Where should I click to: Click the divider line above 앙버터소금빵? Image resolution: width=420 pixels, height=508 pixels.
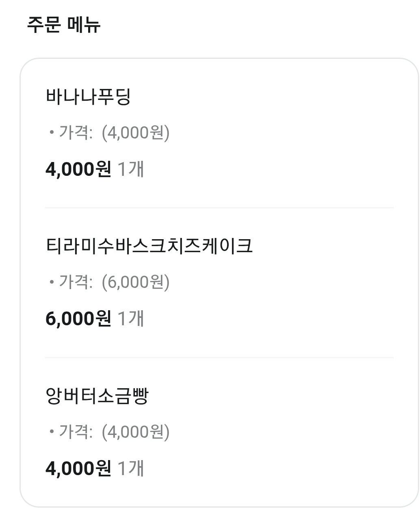tap(219, 357)
